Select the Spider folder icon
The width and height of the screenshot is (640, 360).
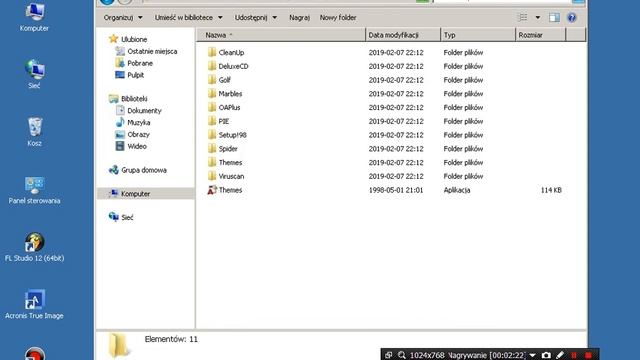pos(212,149)
